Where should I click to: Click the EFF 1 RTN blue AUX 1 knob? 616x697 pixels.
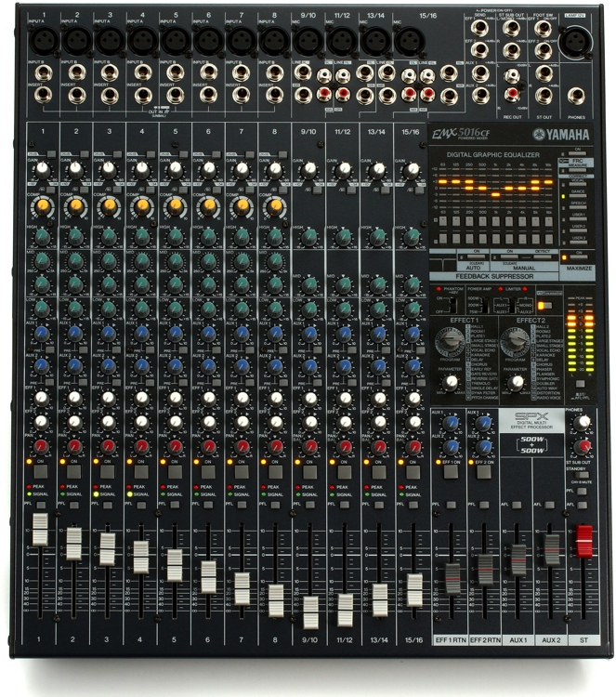pos(452,422)
